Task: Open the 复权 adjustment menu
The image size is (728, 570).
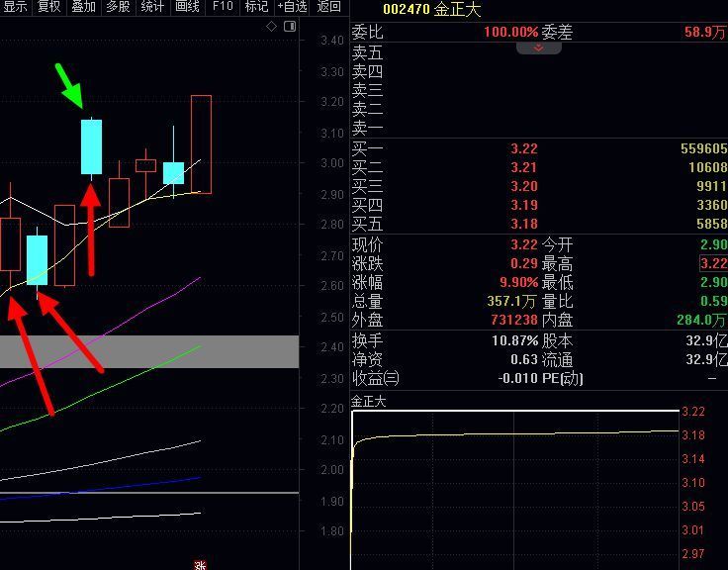Action: (x=48, y=7)
